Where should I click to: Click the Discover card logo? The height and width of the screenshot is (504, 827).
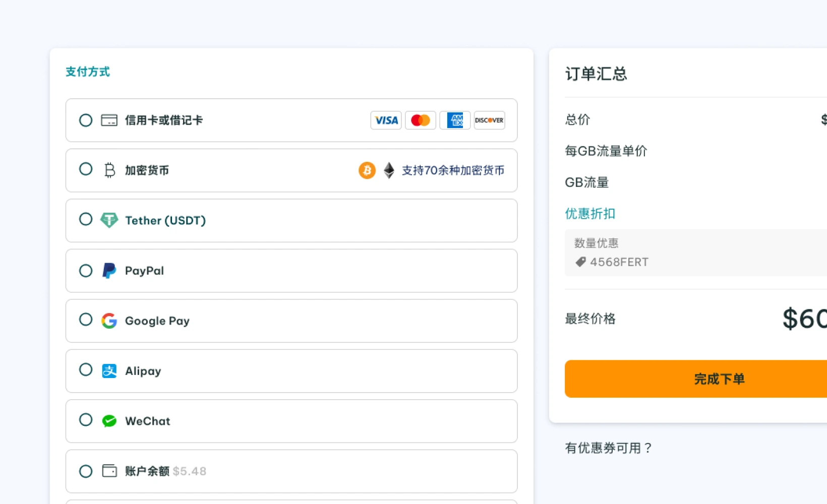(x=489, y=120)
